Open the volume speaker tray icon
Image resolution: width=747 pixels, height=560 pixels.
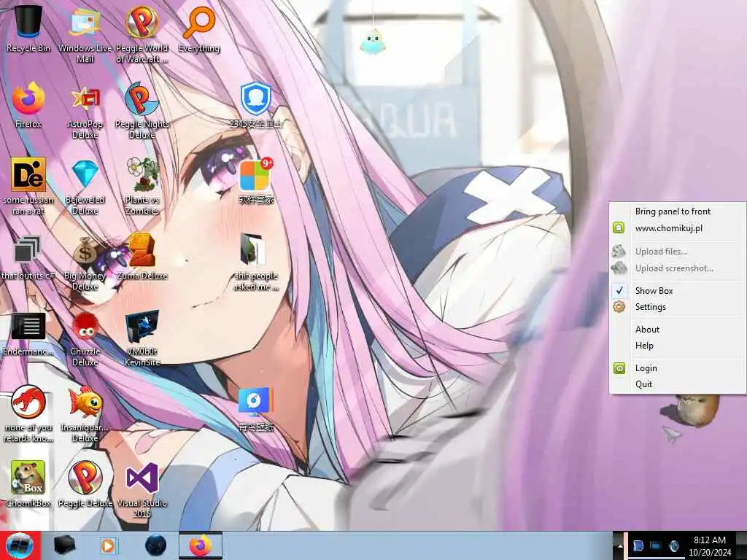pos(673,545)
